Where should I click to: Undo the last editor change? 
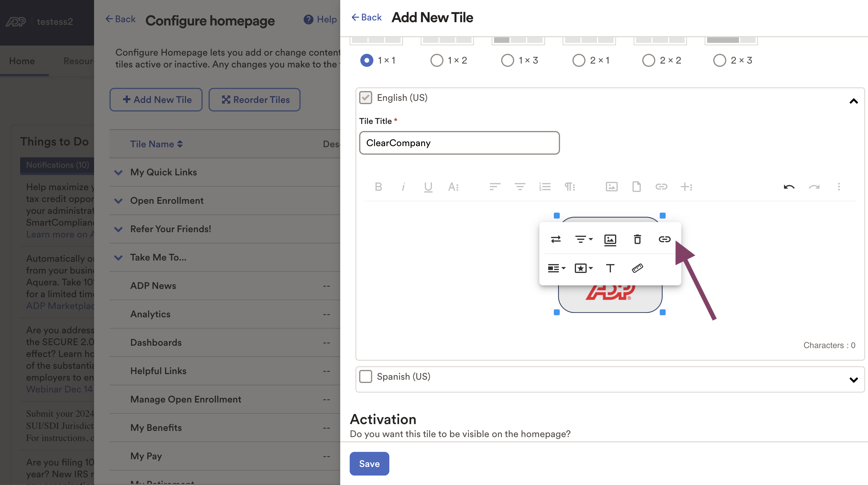[x=789, y=187]
